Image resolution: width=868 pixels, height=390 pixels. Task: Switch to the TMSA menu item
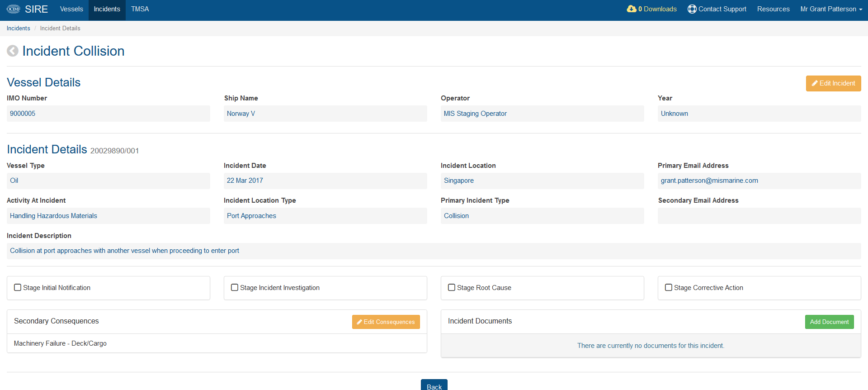[x=140, y=9]
